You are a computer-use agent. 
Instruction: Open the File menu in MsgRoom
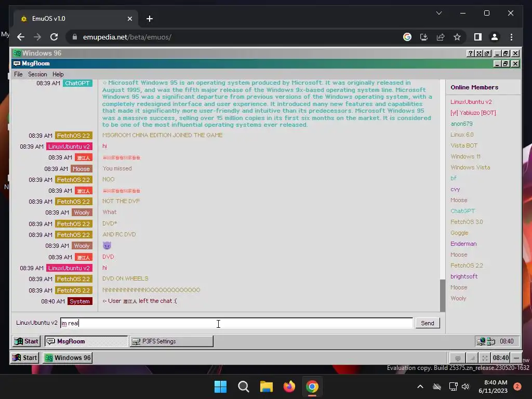18,74
